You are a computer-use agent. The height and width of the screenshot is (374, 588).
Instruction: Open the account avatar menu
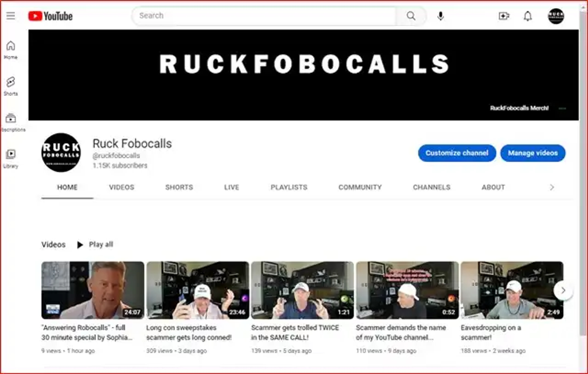coord(556,16)
